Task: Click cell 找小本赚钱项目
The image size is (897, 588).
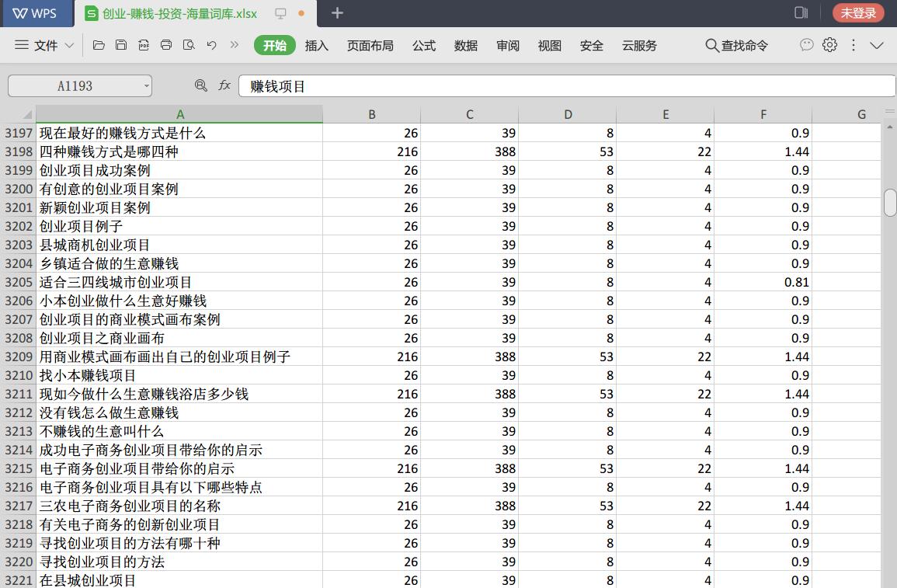Action: [x=179, y=375]
